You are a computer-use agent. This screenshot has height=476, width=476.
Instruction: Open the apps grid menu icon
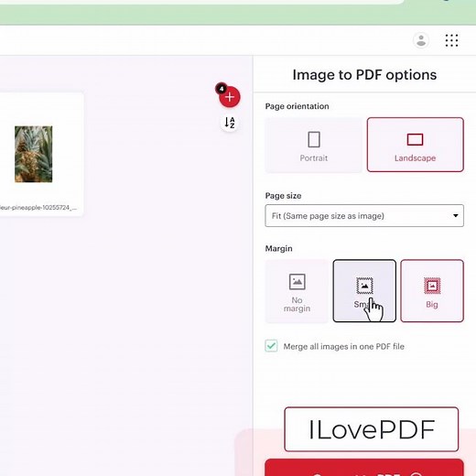pos(451,40)
